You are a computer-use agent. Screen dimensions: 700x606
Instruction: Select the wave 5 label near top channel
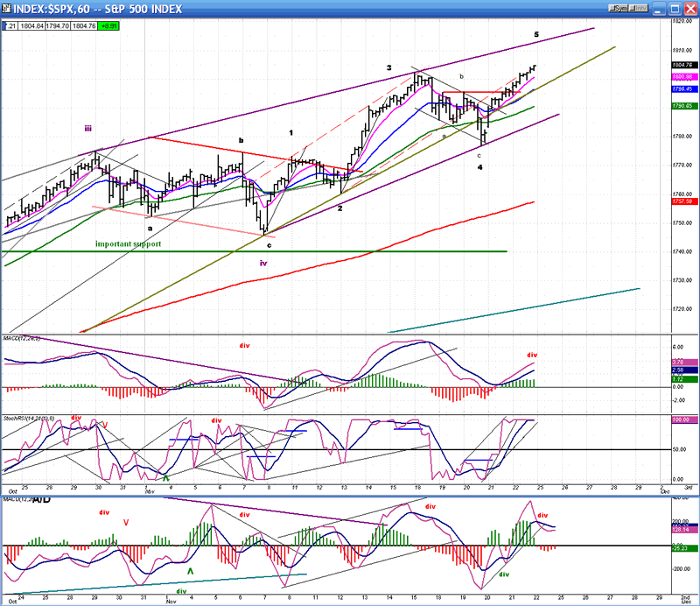point(536,34)
